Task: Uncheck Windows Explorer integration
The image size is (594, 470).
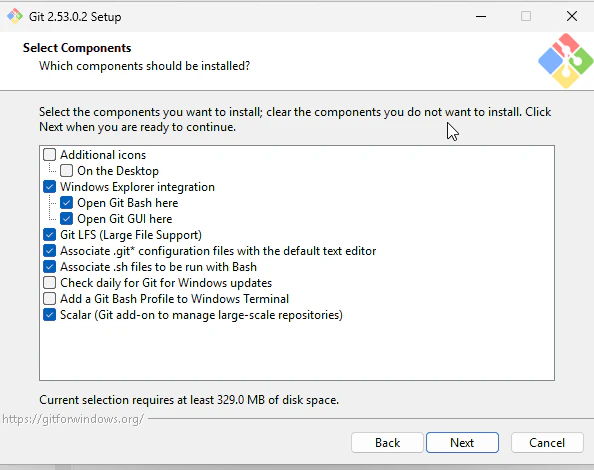Action: pyautogui.click(x=50, y=187)
